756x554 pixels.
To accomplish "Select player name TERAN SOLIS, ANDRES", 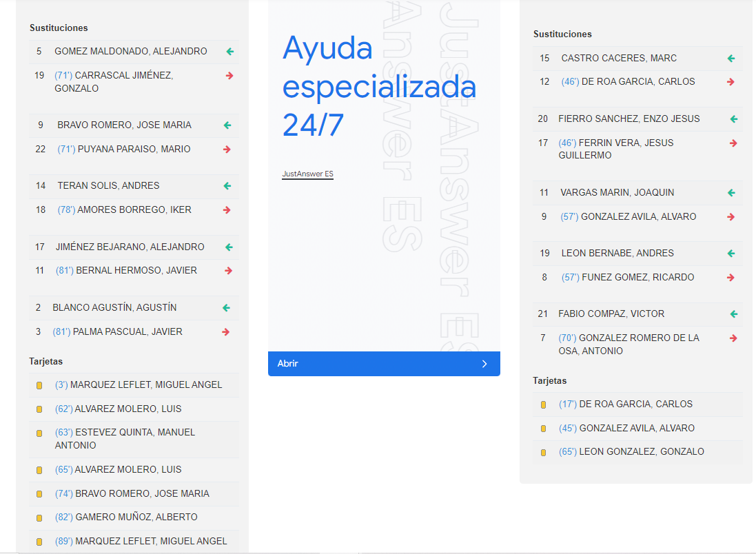I will click(x=108, y=185).
